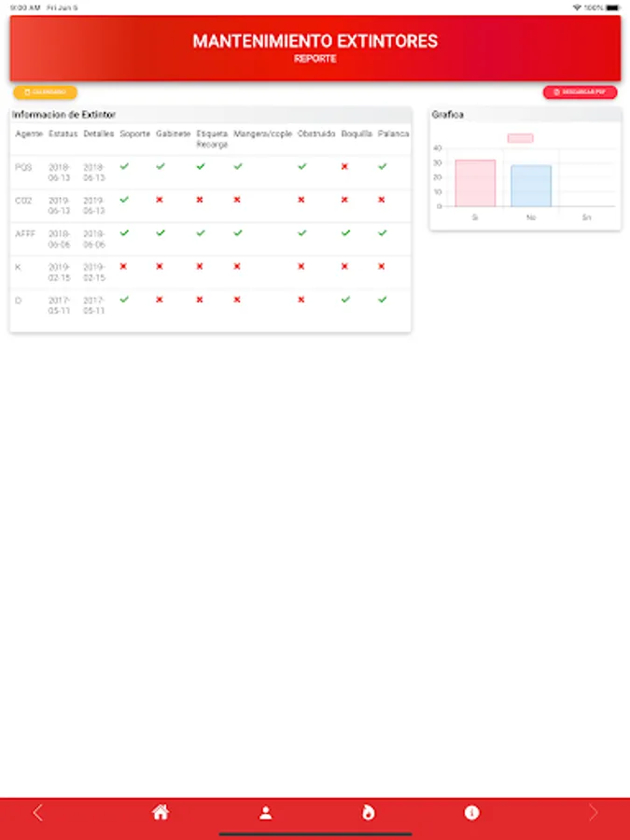Select the AFFF agent cell
This screenshot has height=840, width=630.
pos(25,233)
